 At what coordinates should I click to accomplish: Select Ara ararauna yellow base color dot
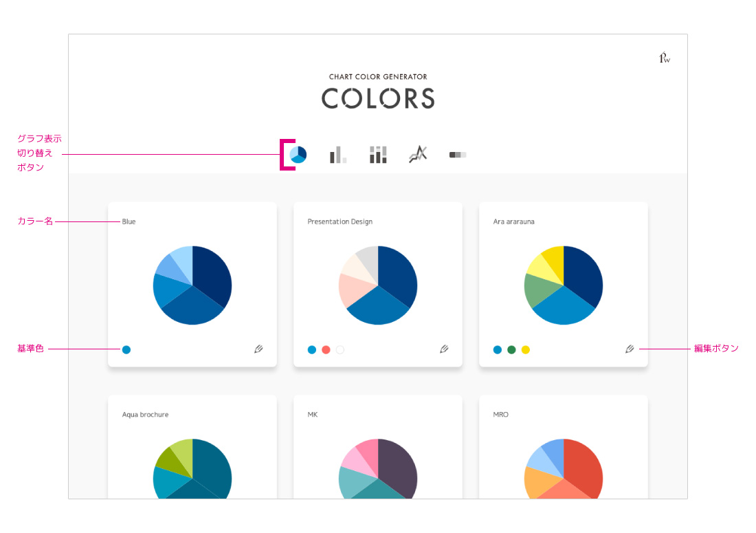526,349
